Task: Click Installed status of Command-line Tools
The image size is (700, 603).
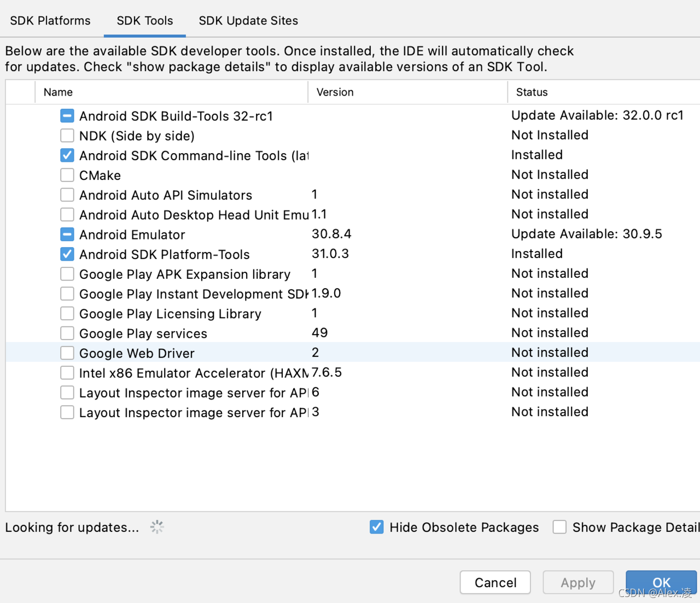Action: pyautogui.click(x=537, y=155)
